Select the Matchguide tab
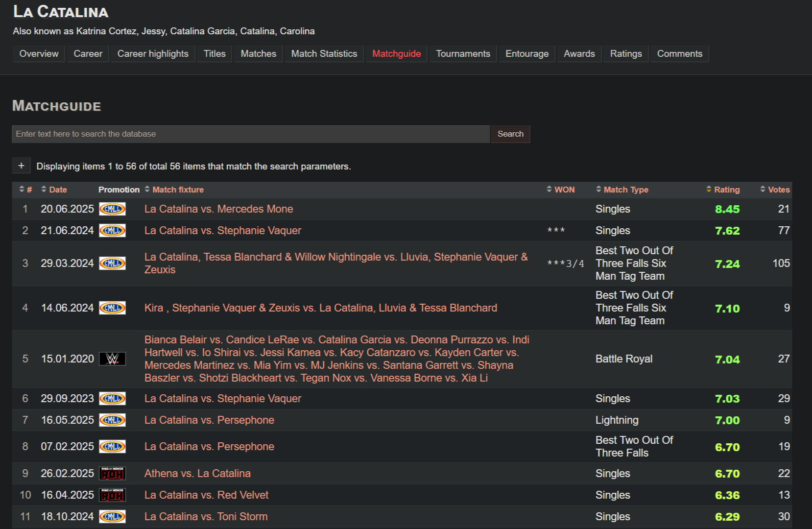Screen dimensions: 812x529 [x=397, y=54]
